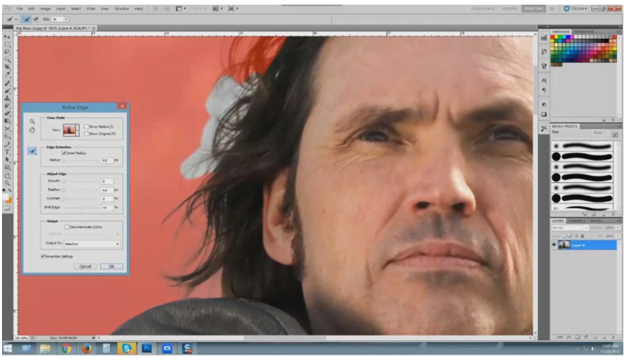Open the Character panel icon in collapsed dock
This screenshot has height=360, width=628.
[x=544, y=80]
